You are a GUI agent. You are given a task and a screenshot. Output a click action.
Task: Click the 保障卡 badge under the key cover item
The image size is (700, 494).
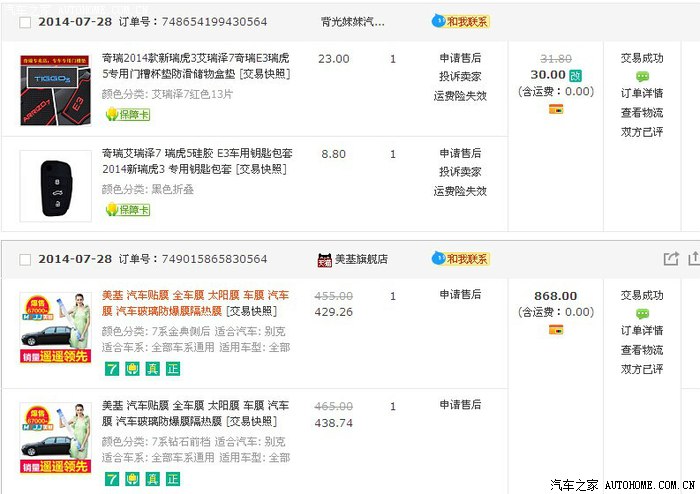127,210
